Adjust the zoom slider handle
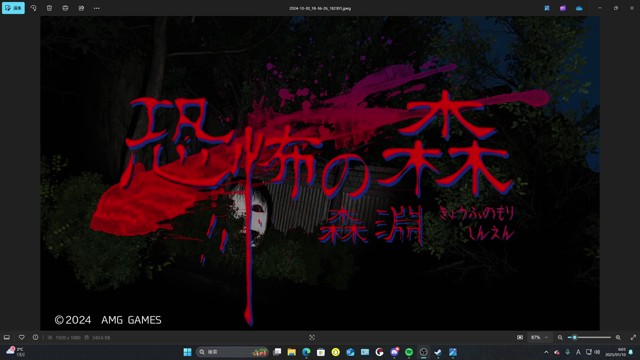 point(574,338)
